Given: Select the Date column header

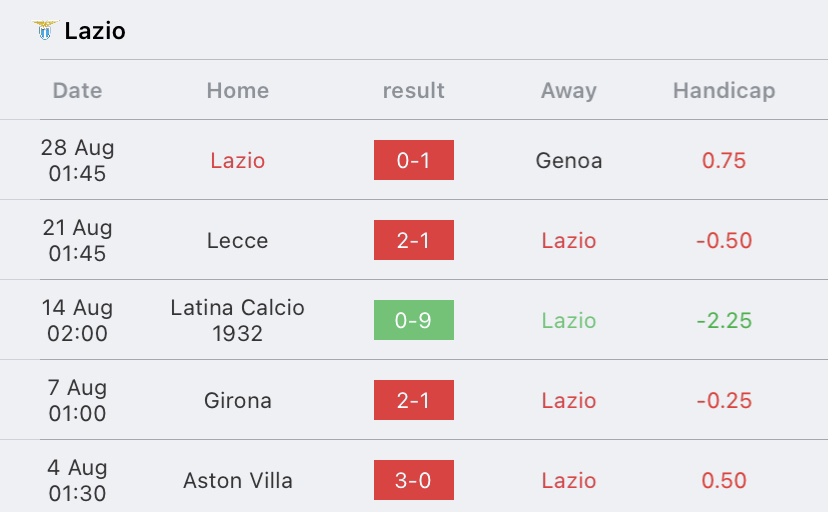Looking at the screenshot, I should click(77, 90).
